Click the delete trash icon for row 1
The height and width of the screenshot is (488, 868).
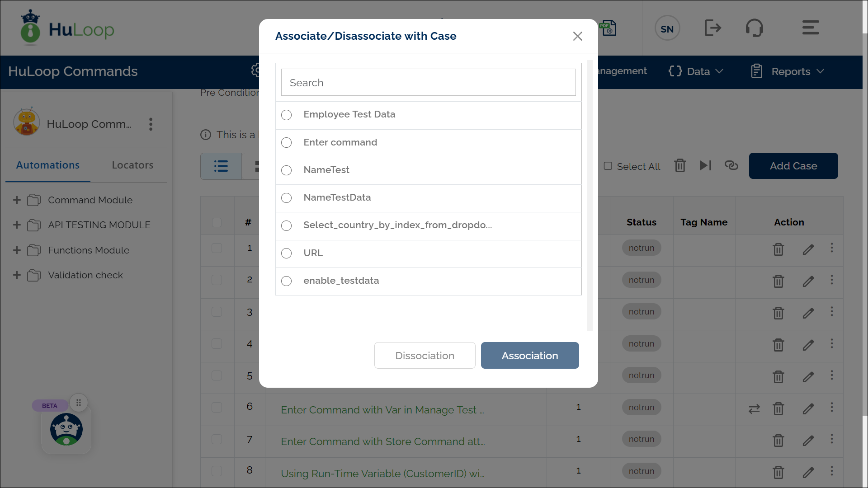click(778, 249)
